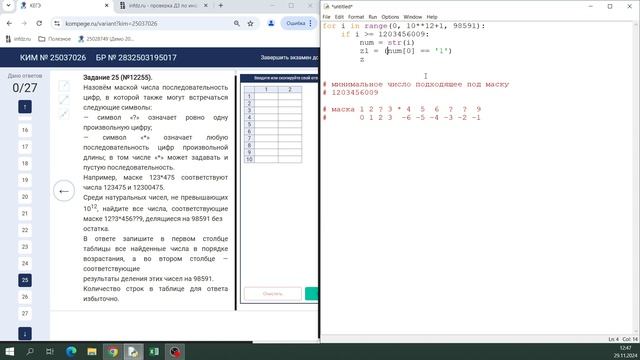Select the highlighted task 25 in sidebar
Screen dimensions: 640x360
[25, 280]
